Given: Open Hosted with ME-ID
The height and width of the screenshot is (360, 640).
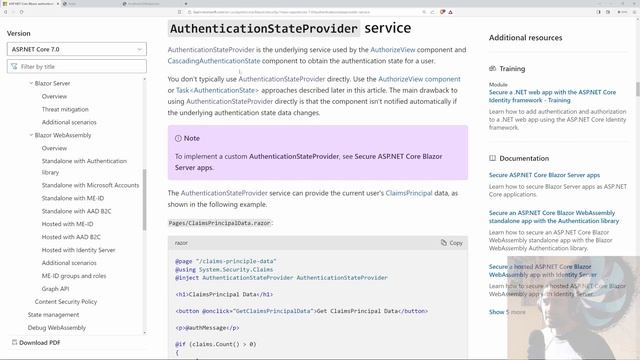Looking at the screenshot, I should click(x=67, y=224).
